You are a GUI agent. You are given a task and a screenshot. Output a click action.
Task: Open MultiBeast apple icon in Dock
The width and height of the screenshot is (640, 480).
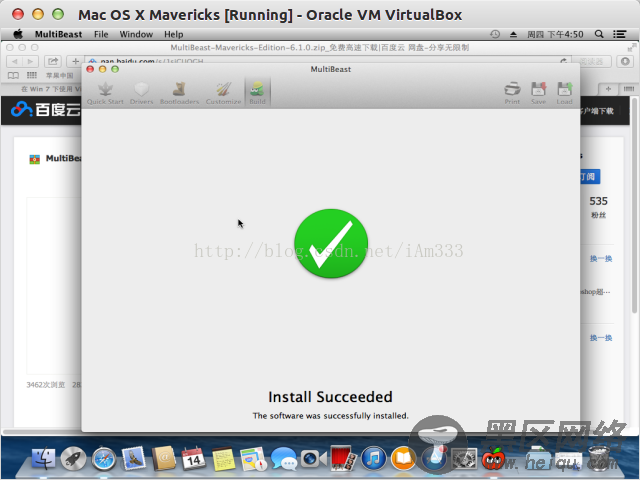(493, 458)
